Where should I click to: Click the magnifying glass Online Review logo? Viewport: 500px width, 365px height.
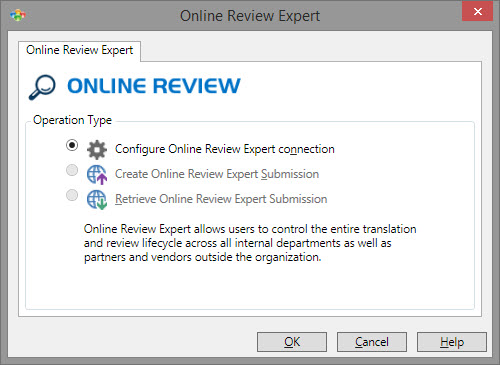click(42, 87)
